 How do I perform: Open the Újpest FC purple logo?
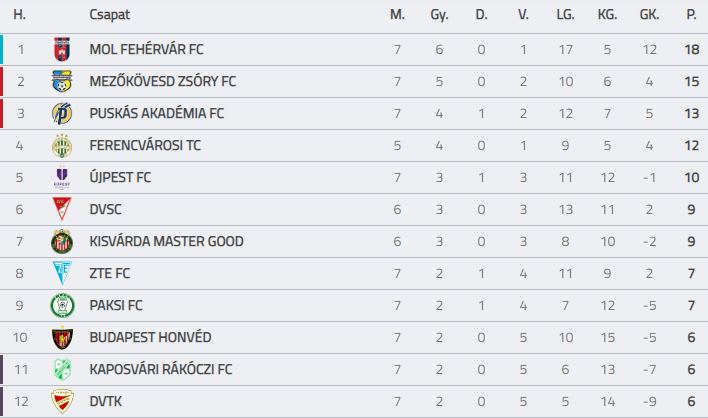(x=62, y=177)
